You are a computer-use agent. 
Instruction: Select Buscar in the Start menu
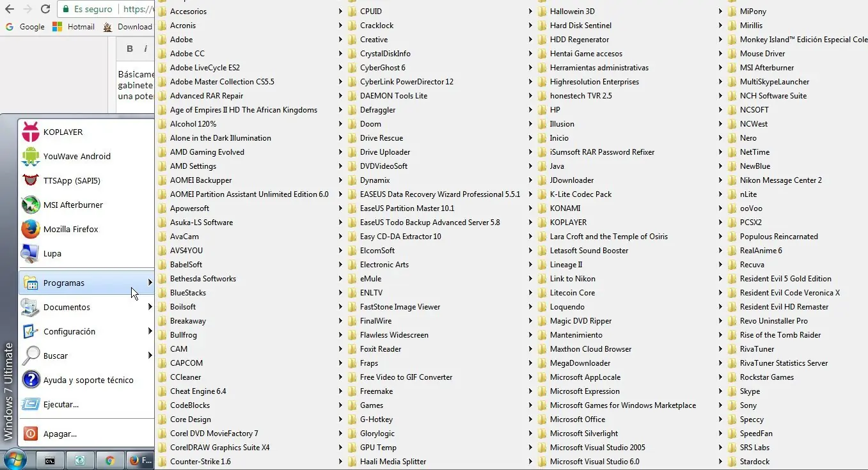[x=86, y=356]
